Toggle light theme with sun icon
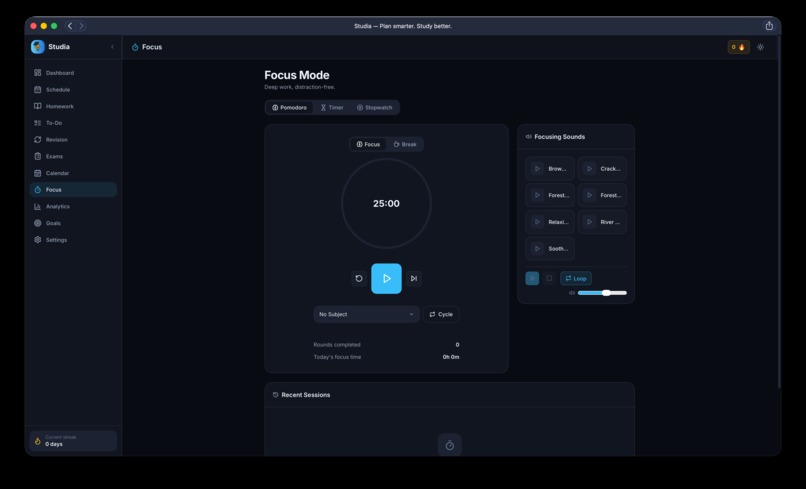This screenshot has width=806, height=489. [x=760, y=47]
